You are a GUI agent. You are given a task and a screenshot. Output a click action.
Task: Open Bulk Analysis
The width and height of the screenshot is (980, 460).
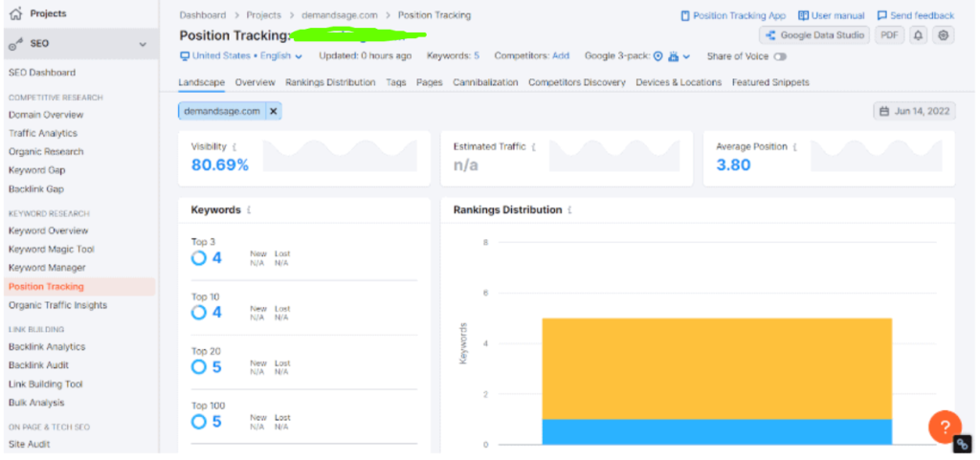(36, 403)
